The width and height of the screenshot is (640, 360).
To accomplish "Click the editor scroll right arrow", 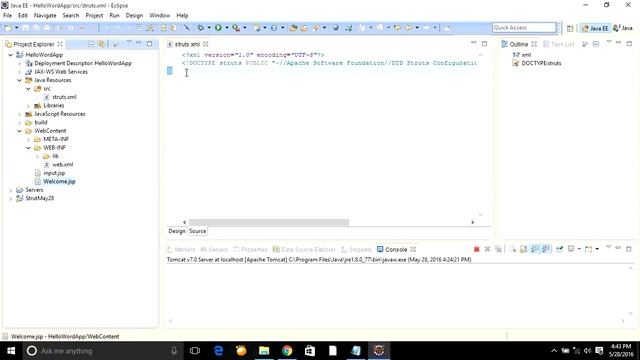I will 473,222.
